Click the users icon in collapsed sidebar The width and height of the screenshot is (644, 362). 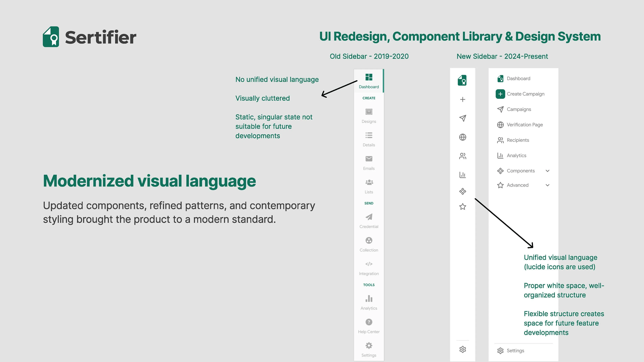[463, 156]
